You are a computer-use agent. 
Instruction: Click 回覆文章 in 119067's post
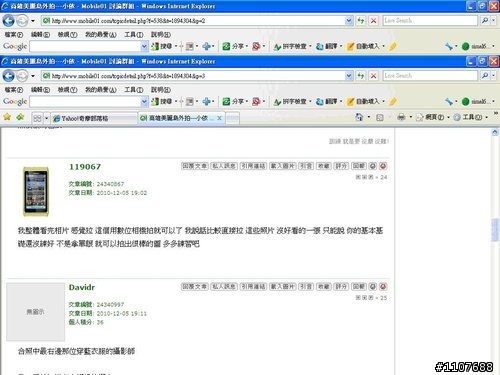195,166
